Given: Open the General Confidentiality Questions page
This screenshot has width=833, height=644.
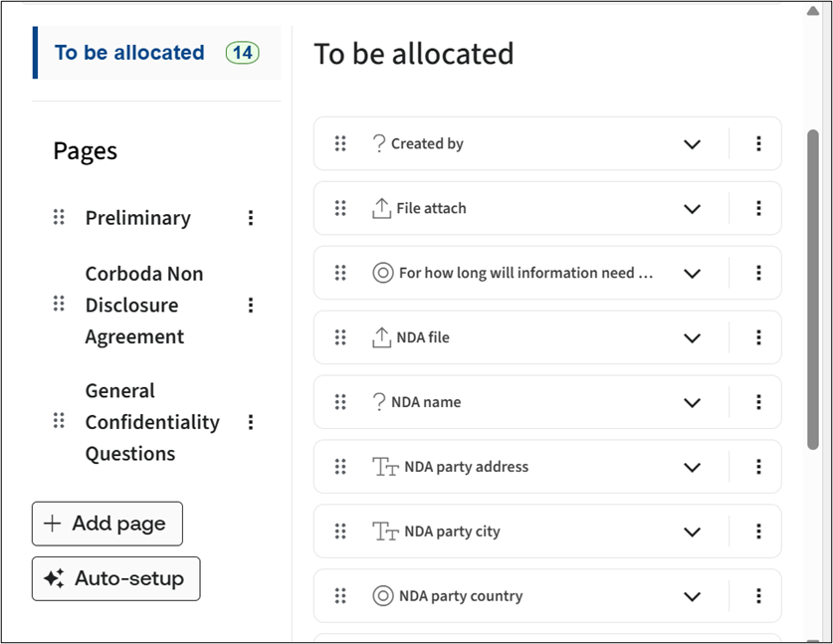Looking at the screenshot, I should point(151,422).
